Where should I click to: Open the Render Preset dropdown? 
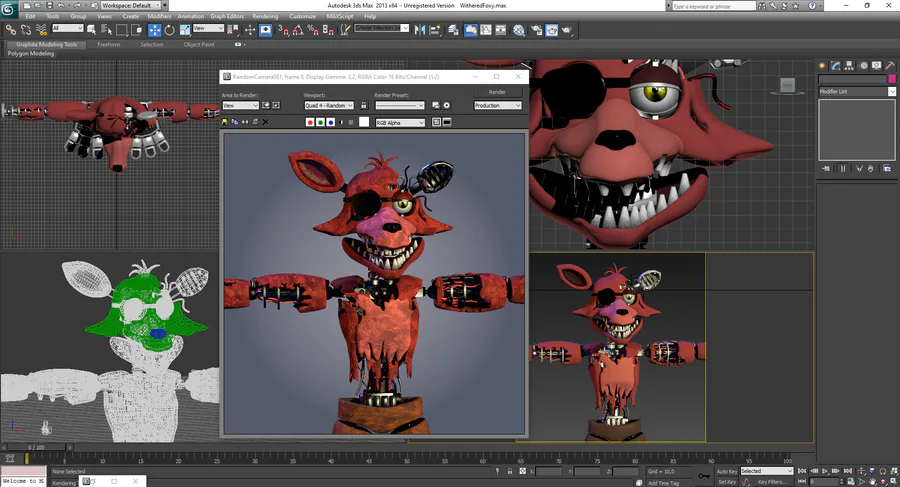pos(399,105)
